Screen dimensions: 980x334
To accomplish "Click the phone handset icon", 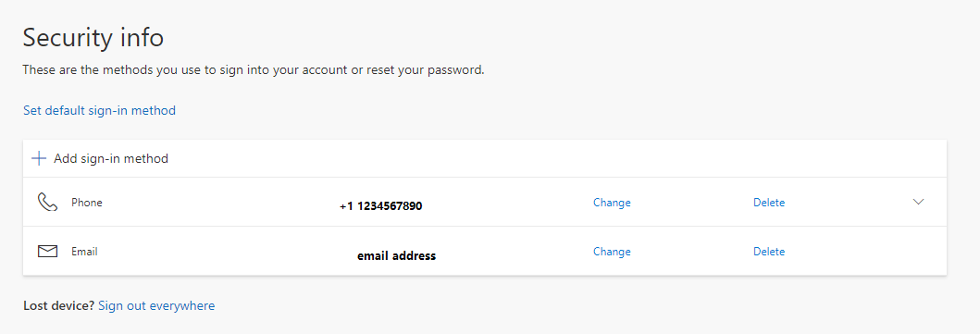I will (47, 203).
